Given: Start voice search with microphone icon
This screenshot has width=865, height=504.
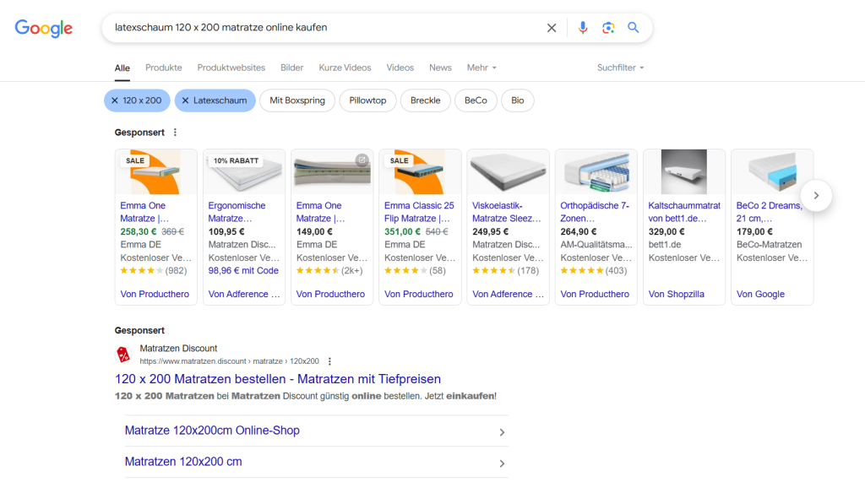Looking at the screenshot, I should [582, 28].
